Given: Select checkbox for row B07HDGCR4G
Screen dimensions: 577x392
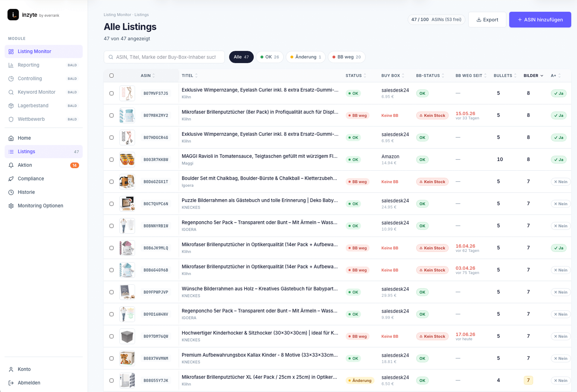Looking at the screenshot, I should [112, 138].
